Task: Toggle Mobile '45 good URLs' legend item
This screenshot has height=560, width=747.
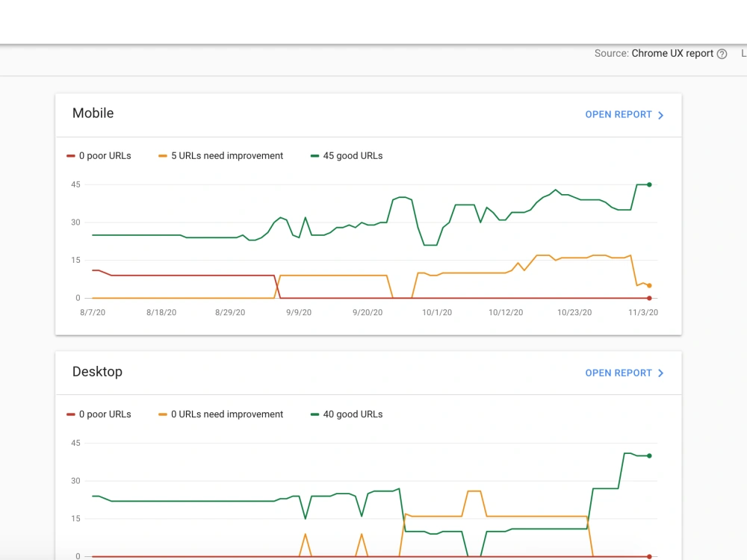Action: 347,156
